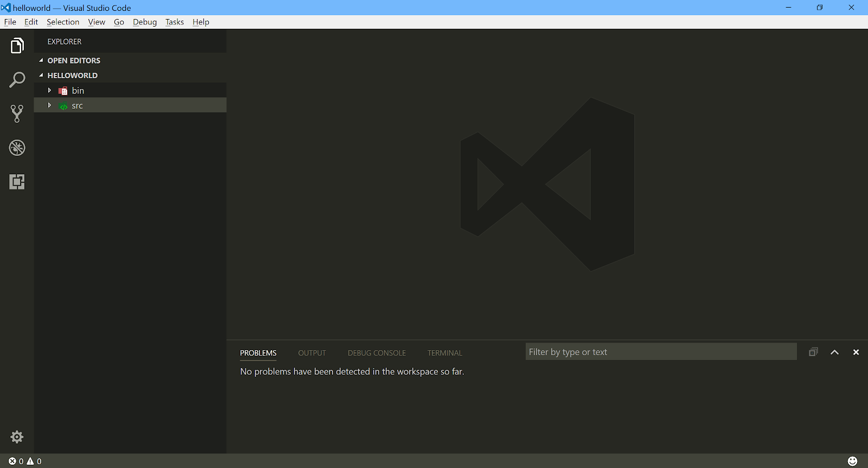
Task: Select the bin folder name
Action: click(78, 91)
